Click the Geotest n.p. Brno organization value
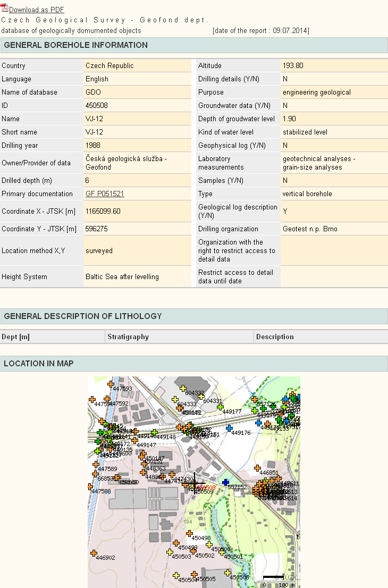The height and width of the screenshot is (588, 388). [x=310, y=229]
